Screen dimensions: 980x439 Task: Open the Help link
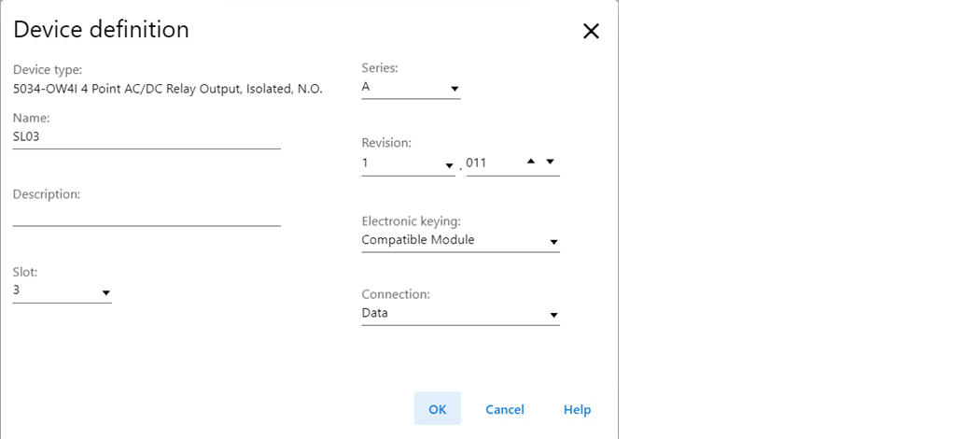[x=577, y=410]
